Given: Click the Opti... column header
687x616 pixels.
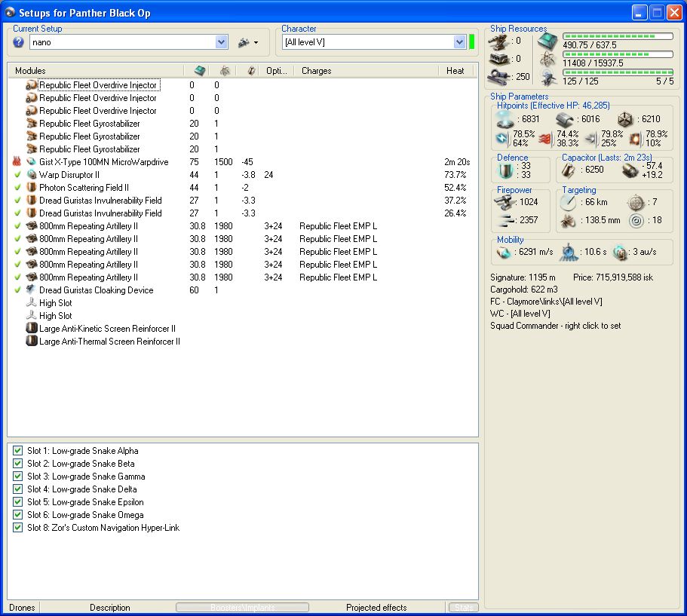Looking at the screenshot, I should (x=277, y=71).
